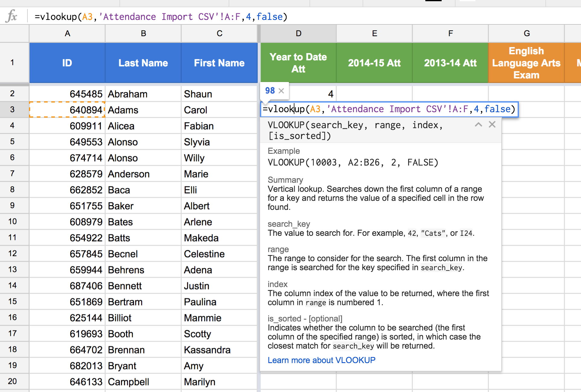
Task: Select the Bennett last name cell
Action: (143, 286)
